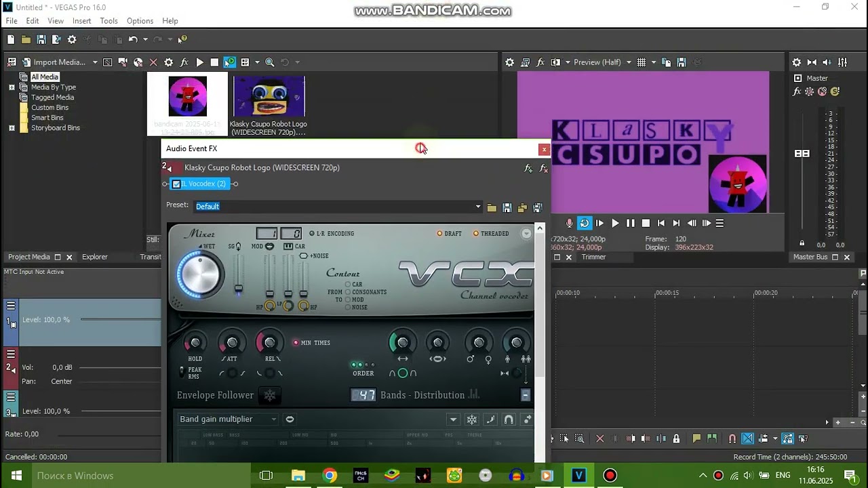The height and width of the screenshot is (488, 868).
Task: Toggle Auto Preview in Project Media toolbar
Action: pyautogui.click(x=230, y=62)
